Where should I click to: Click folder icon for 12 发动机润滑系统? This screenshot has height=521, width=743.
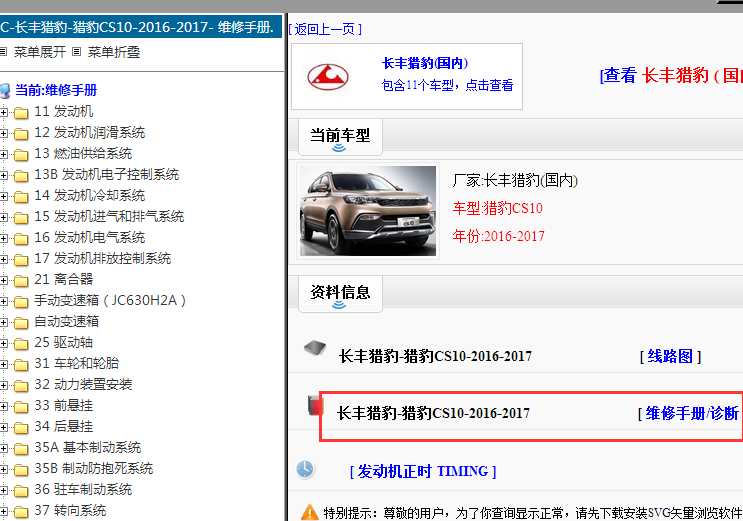click(x=21, y=134)
